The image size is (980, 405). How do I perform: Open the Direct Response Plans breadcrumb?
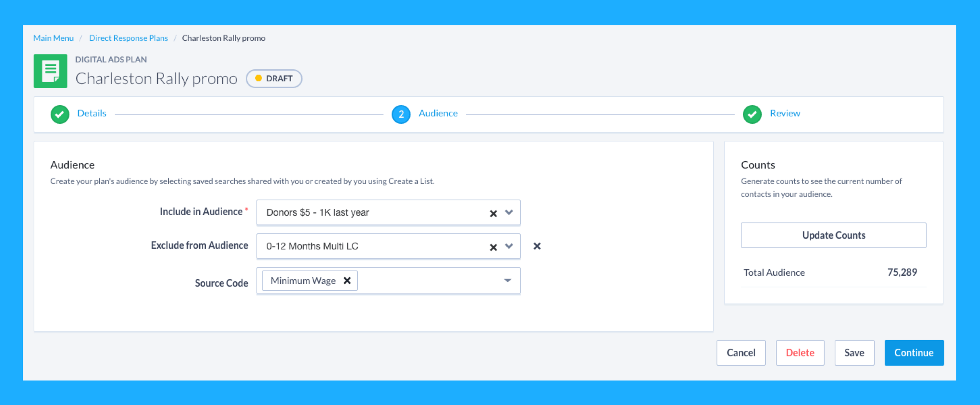(129, 38)
